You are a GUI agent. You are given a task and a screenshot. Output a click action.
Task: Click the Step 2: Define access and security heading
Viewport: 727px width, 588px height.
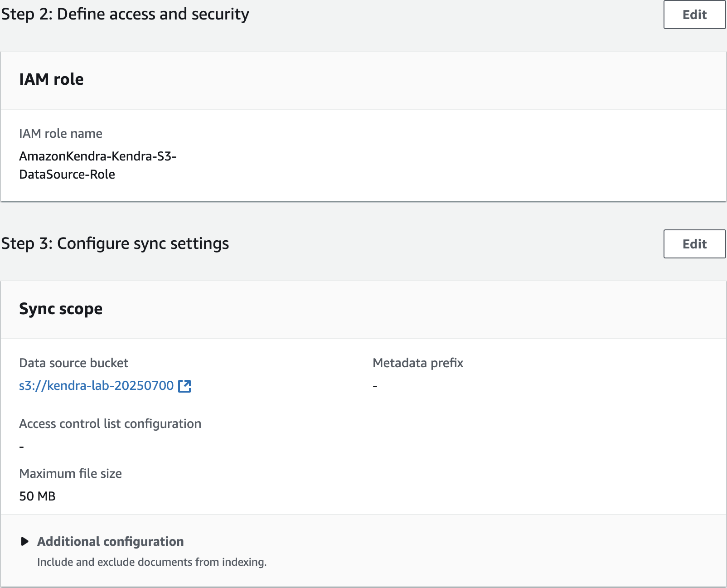click(x=125, y=15)
